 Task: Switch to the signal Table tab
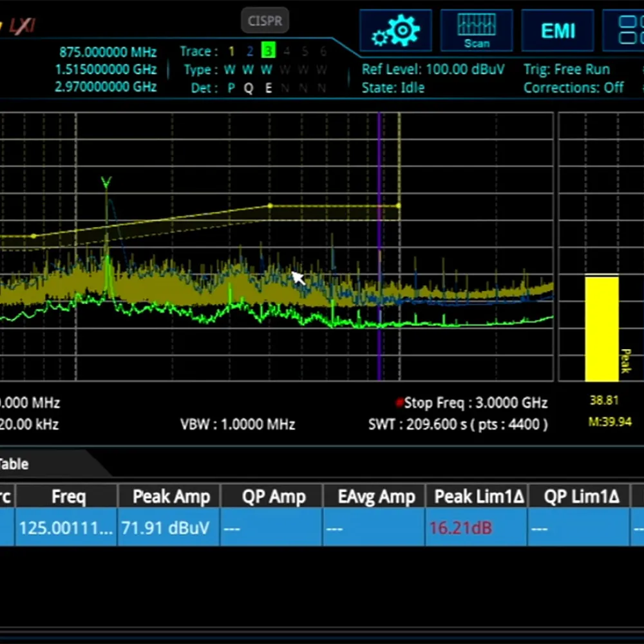click(x=14, y=464)
